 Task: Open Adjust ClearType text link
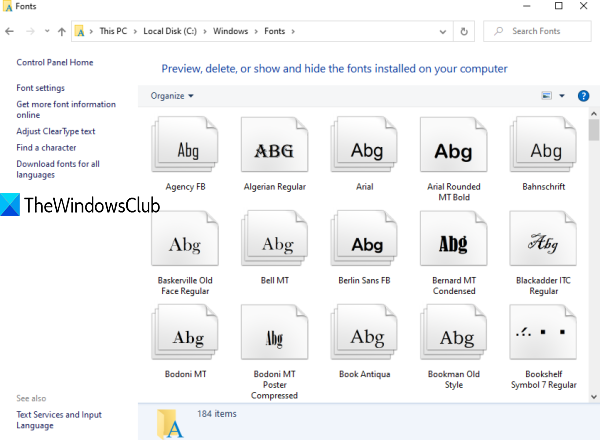pyautogui.click(x=55, y=131)
